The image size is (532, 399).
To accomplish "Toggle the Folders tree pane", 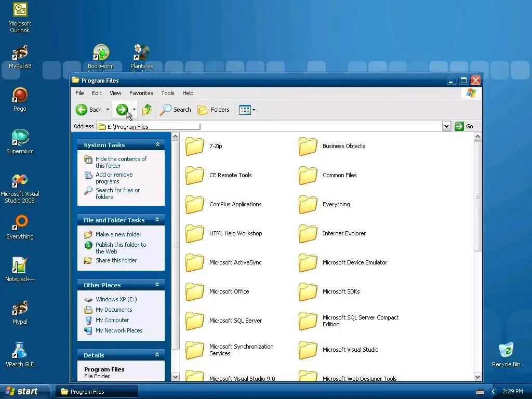I will coord(214,110).
